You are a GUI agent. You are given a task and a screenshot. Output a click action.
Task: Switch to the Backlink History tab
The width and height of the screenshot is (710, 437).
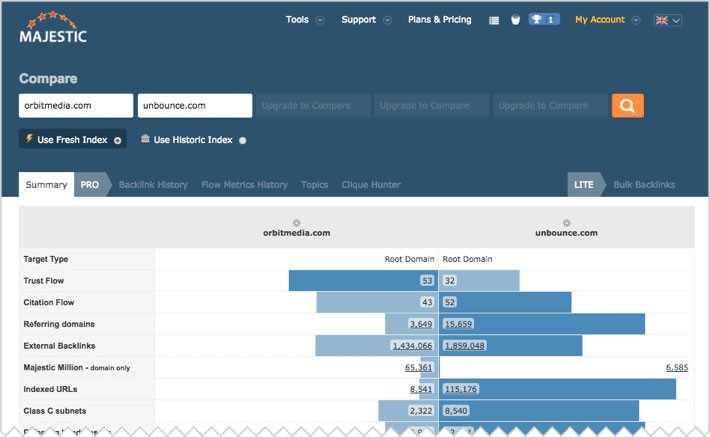coord(153,185)
